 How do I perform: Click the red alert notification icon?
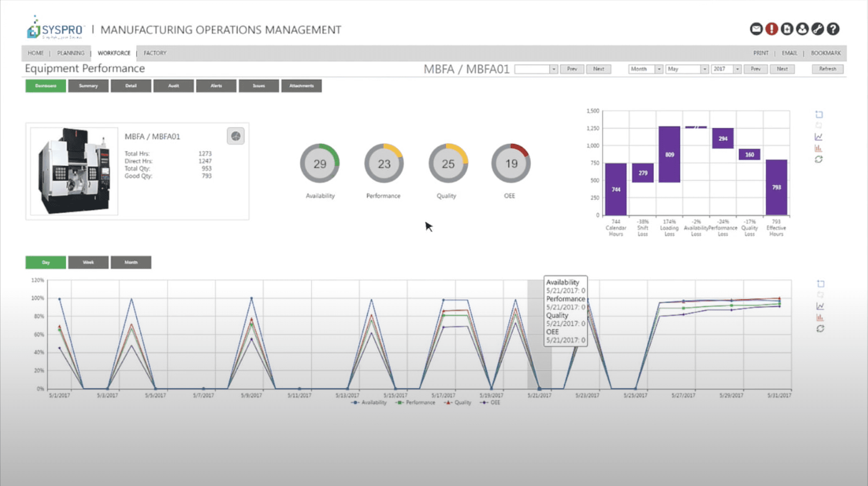point(772,28)
